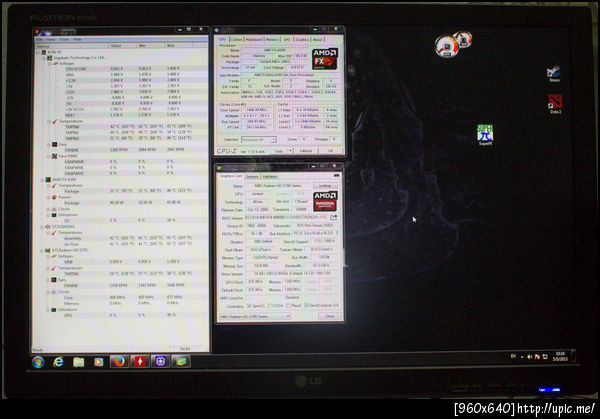Click the taskbar clock and date

[560, 357]
